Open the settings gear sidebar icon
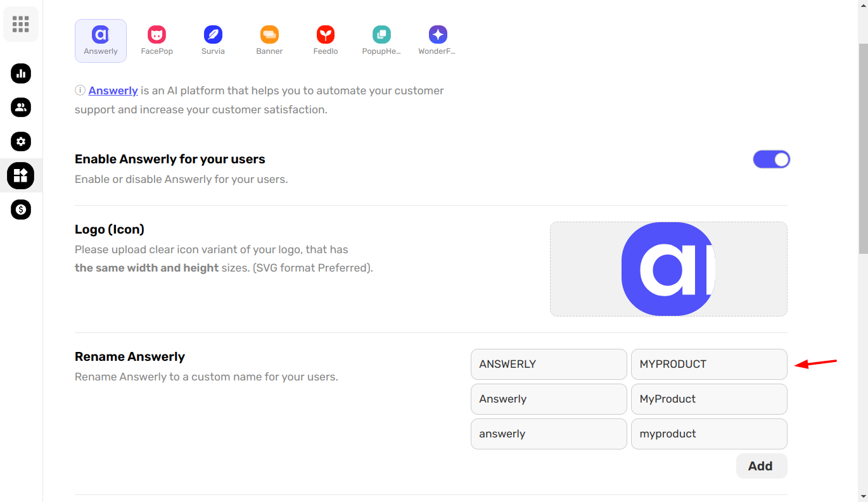The width and height of the screenshot is (868, 502). tap(21, 141)
